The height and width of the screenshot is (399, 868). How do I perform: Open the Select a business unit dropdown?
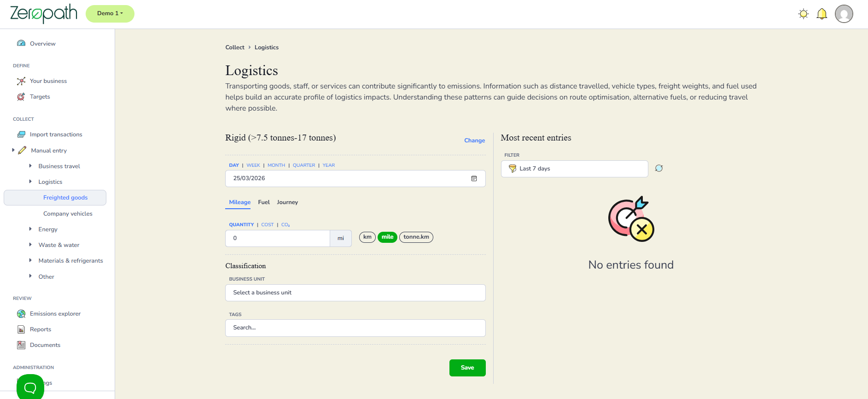(355, 293)
